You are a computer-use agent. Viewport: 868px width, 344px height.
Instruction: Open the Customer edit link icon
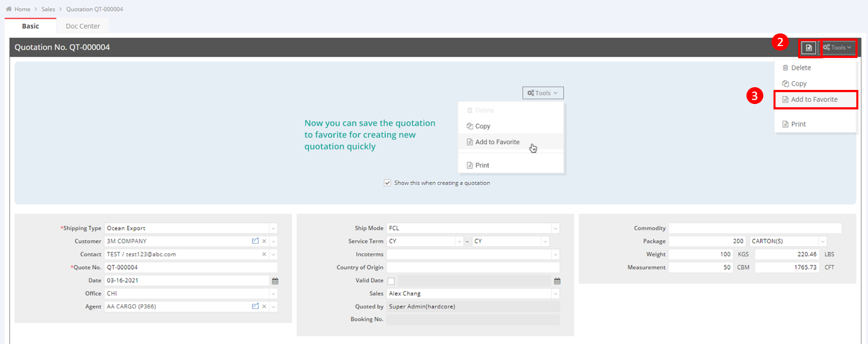point(256,241)
